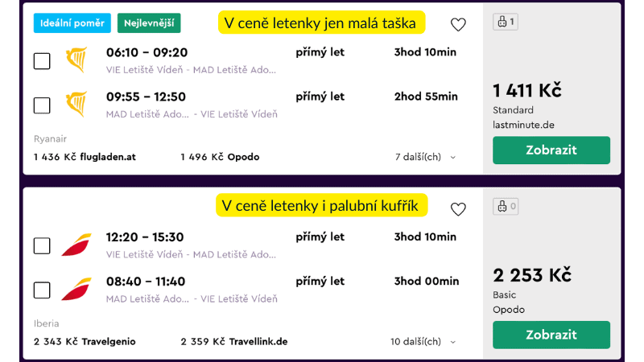Screen dimensions: 644x362
Task: Click Ryanair logo on 09:55 flight
Action: [76, 105]
